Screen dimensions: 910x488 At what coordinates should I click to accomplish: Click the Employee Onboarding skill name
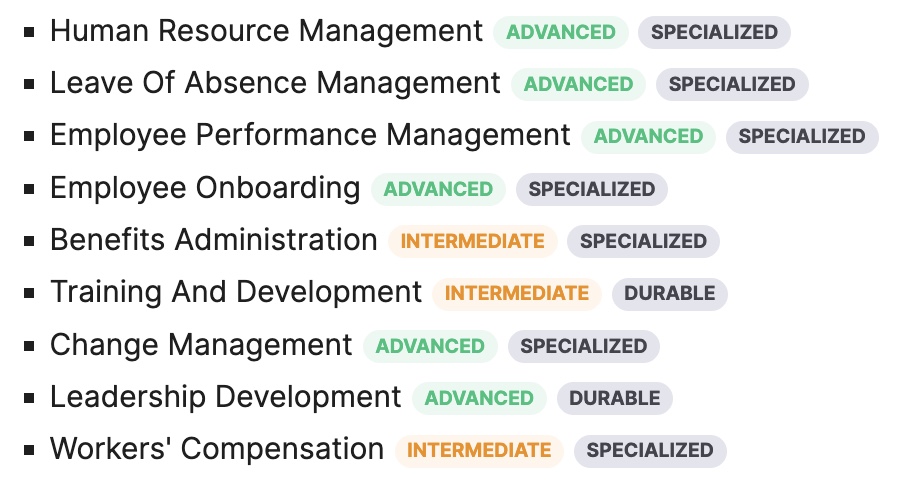[205, 188]
